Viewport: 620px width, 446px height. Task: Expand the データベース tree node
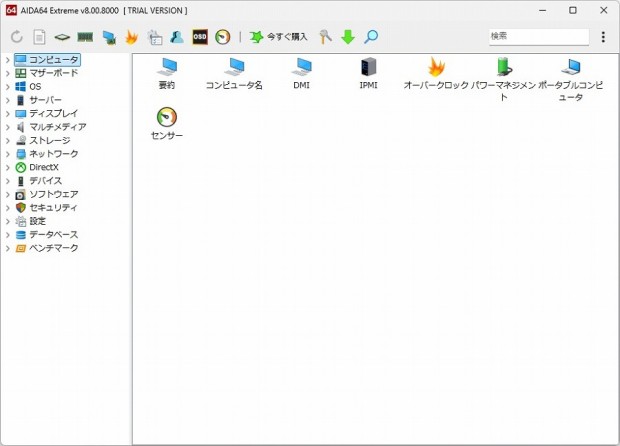(x=8, y=234)
